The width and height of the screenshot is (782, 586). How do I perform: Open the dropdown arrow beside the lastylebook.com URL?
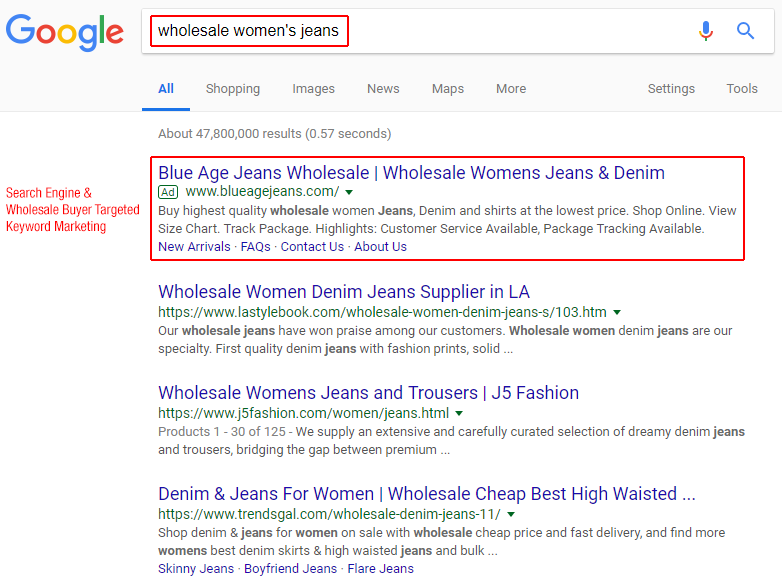coord(617,313)
